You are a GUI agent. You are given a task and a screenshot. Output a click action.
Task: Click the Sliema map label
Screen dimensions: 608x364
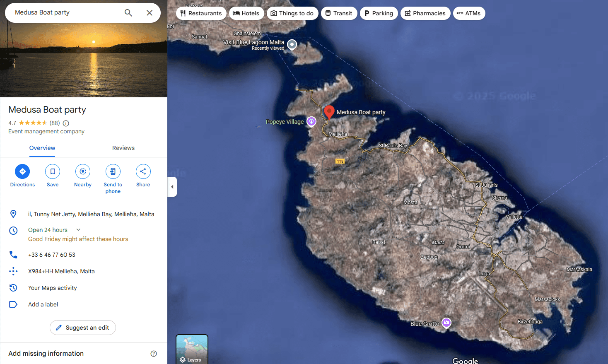(x=499, y=198)
